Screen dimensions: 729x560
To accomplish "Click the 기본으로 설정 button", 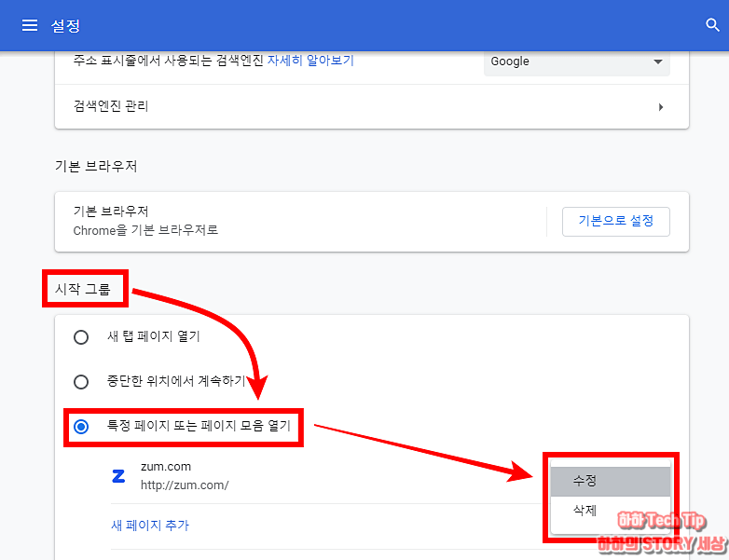I will pyautogui.click(x=615, y=221).
